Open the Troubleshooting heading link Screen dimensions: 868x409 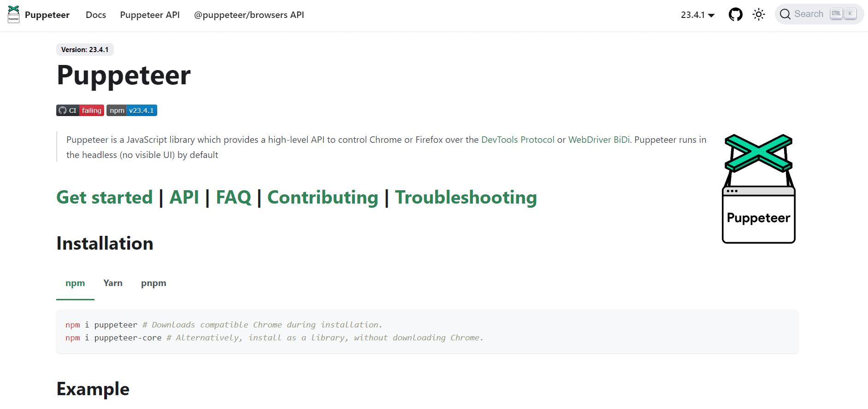(466, 197)
